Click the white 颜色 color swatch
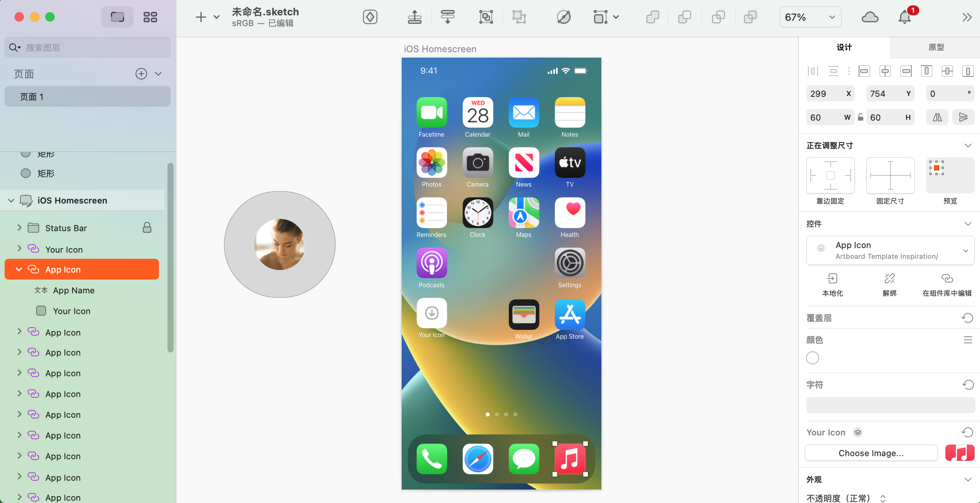 813,358
